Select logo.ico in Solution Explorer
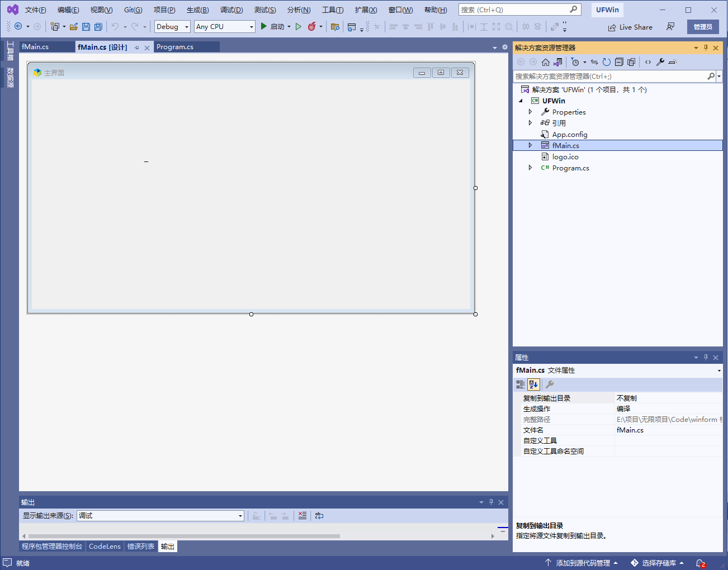Screen dimensions: 728x570 565,157
